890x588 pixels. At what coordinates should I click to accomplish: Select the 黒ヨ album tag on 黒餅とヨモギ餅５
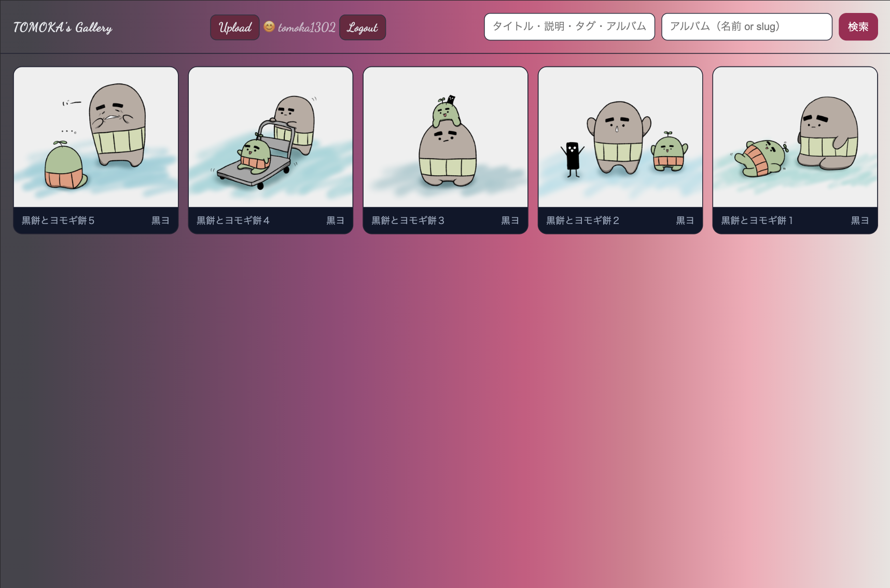point(160,220)
